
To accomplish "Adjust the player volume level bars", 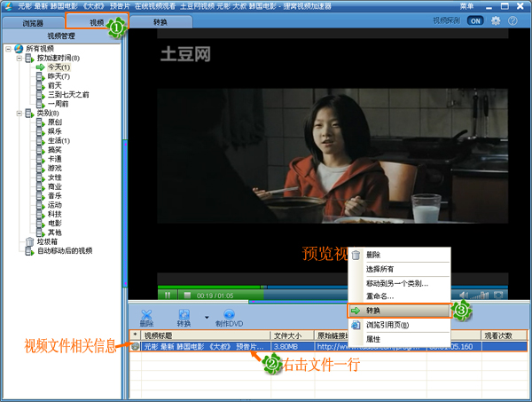I will [x=480, y=296].
